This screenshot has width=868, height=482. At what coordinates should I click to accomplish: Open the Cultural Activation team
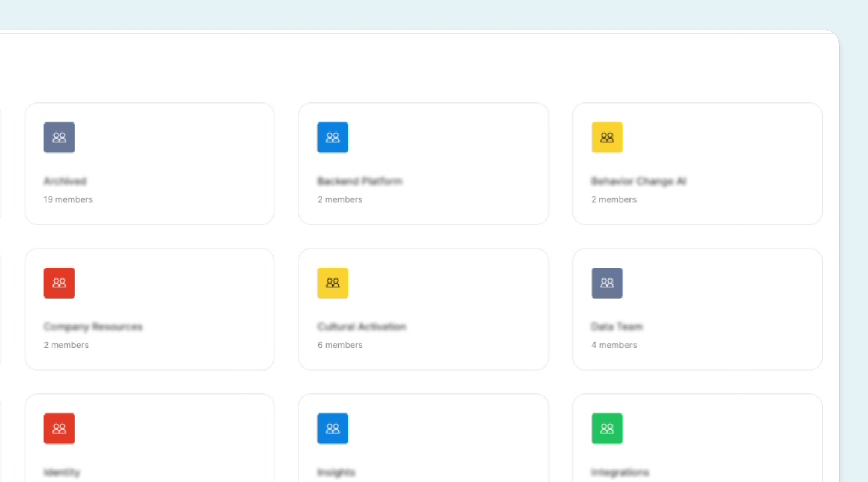coord(423,309)
